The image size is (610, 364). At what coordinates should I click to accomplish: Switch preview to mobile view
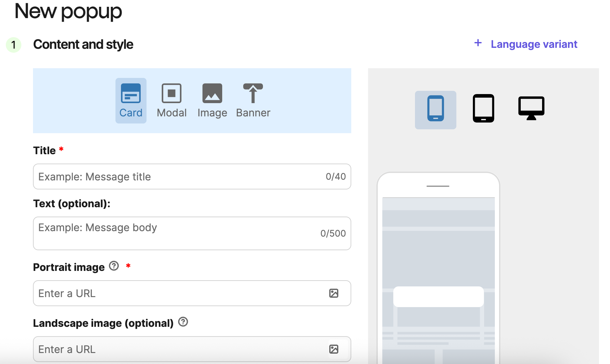[435, 110]
